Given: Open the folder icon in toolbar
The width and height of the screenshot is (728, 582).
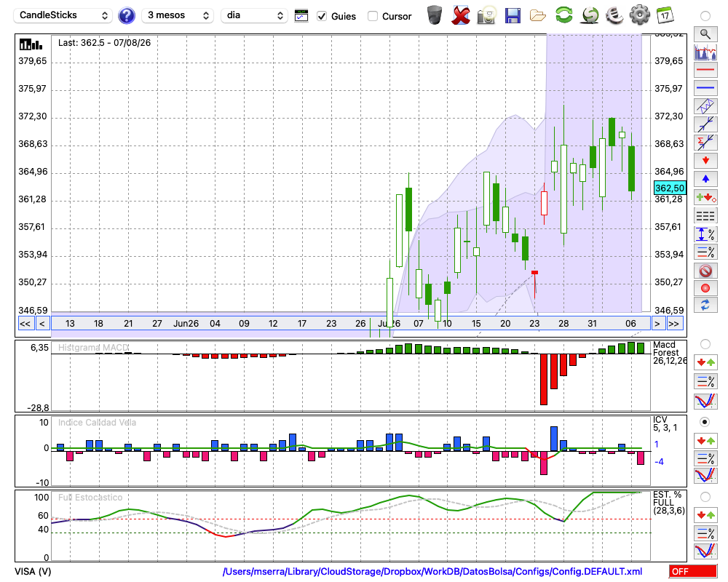Looking at the screenshot, I should 538,16.
